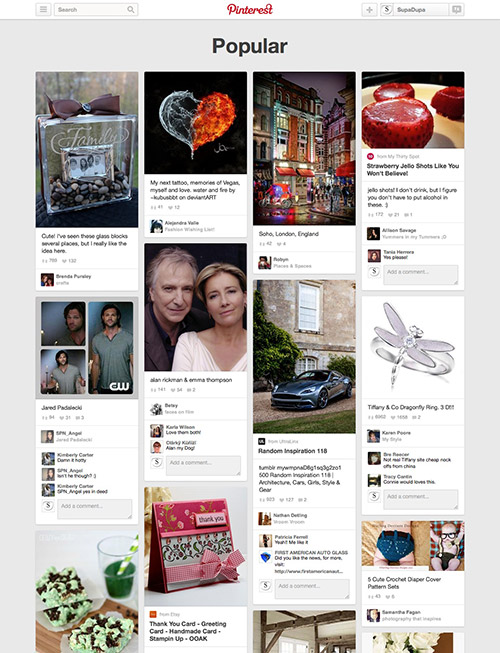The height and width of the screenshot is (653, 500).
Task: Click Brenda Pursley's avatar icon
Action: click(x=47, y=279)
